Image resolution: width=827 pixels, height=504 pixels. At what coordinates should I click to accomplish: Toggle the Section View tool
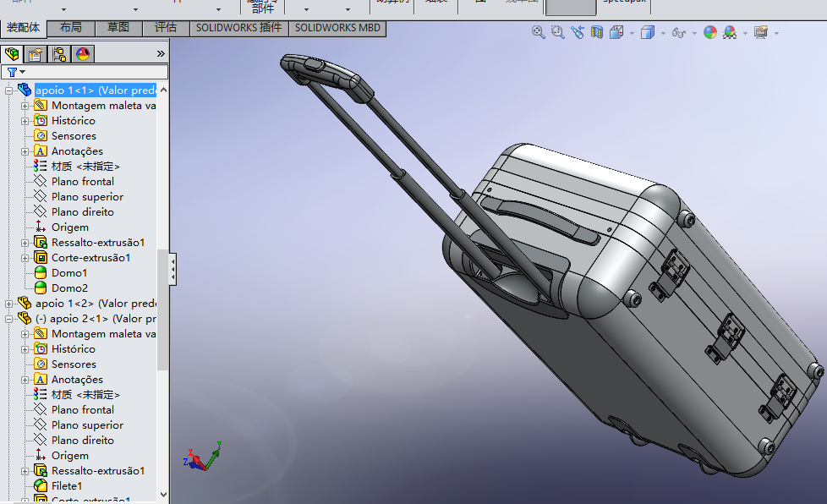[596, 33]
